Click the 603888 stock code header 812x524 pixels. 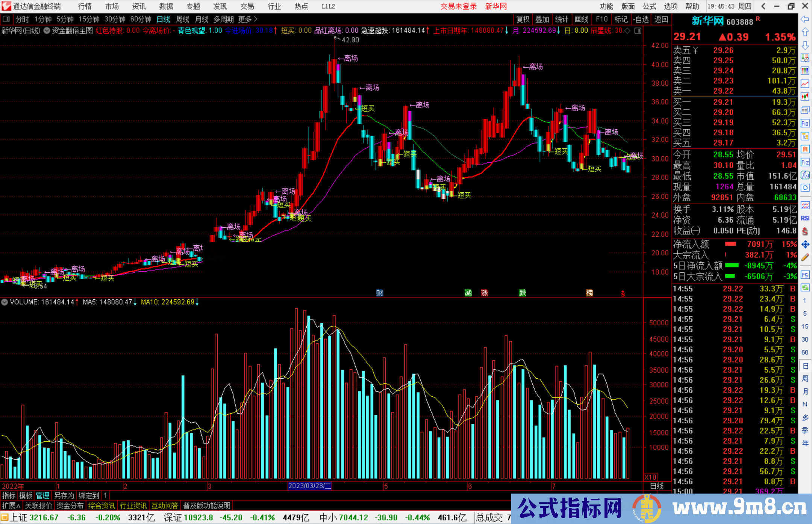tap(740, 22)
